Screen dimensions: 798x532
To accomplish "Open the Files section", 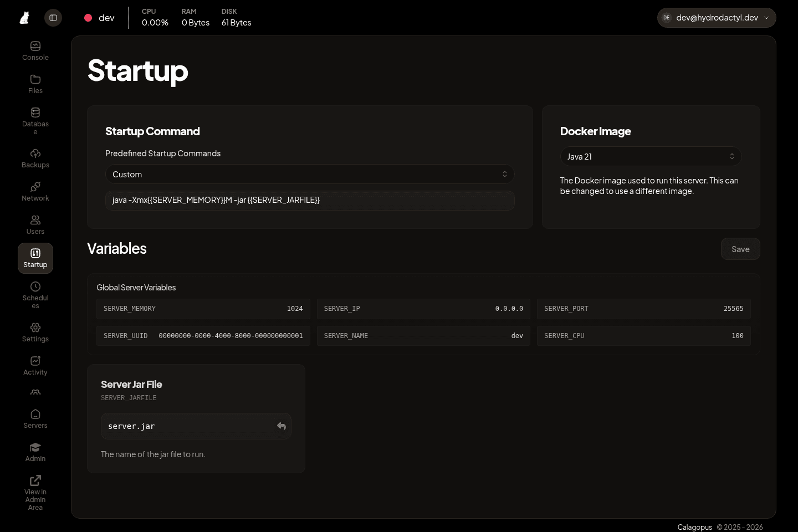I will click(x=35, y=84).
